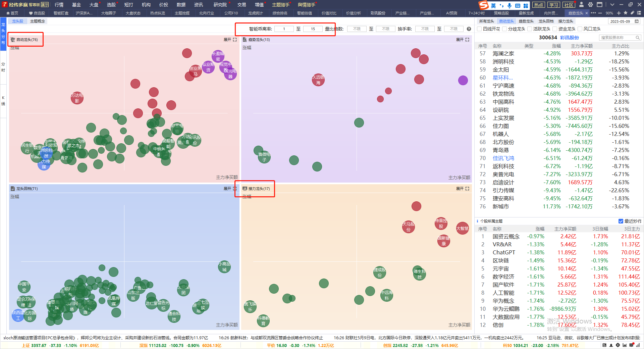Click the Sogou toolbox grid icon
The height and width of the screenshot is (349, 644).
(526, 6)
